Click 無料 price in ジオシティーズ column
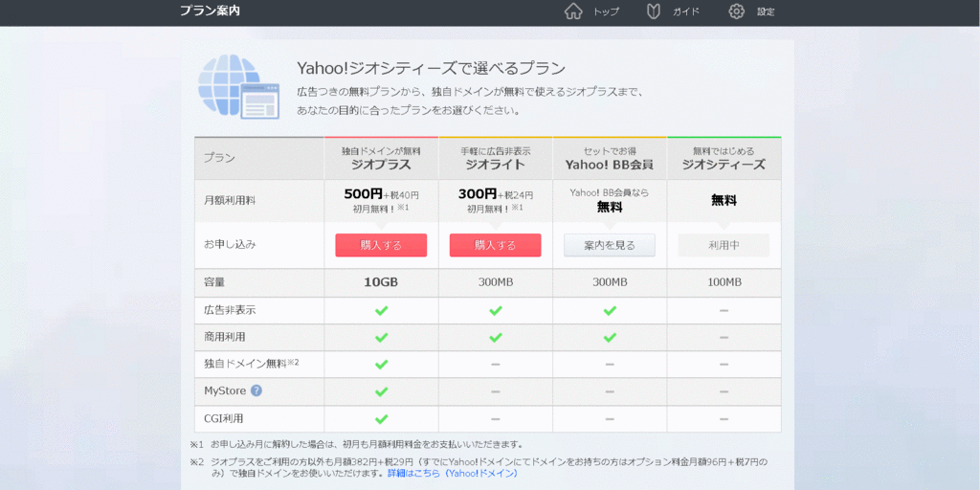 click(724, 201)
